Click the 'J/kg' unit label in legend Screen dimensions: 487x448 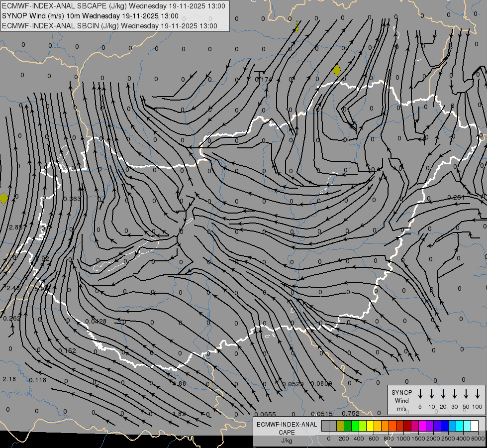pyautogui.click(x=287, y=441)
